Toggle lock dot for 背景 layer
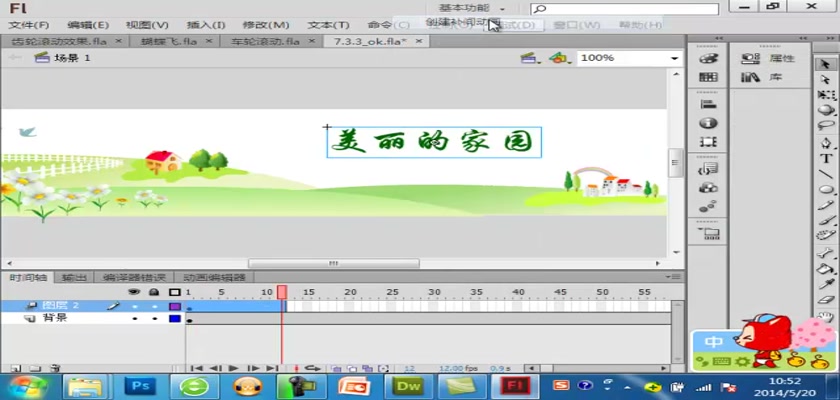The width and height of the screenshot is (840, 400). point(154,318)
